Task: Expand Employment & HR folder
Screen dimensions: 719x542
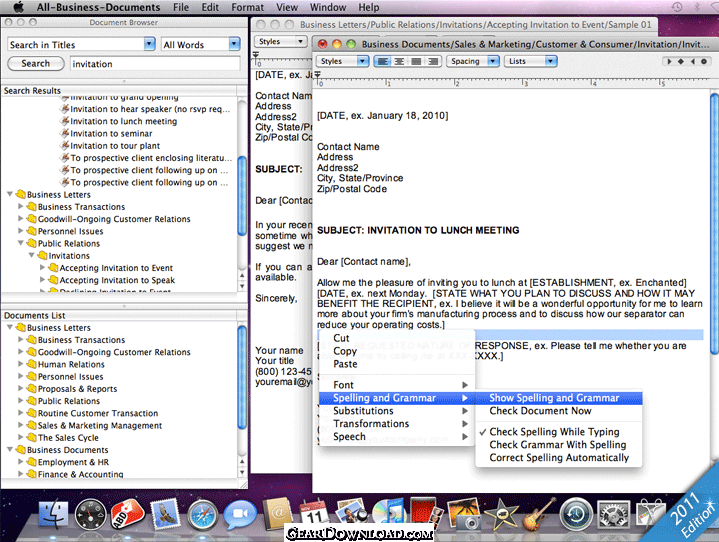Action: click(x=21, y=462)
